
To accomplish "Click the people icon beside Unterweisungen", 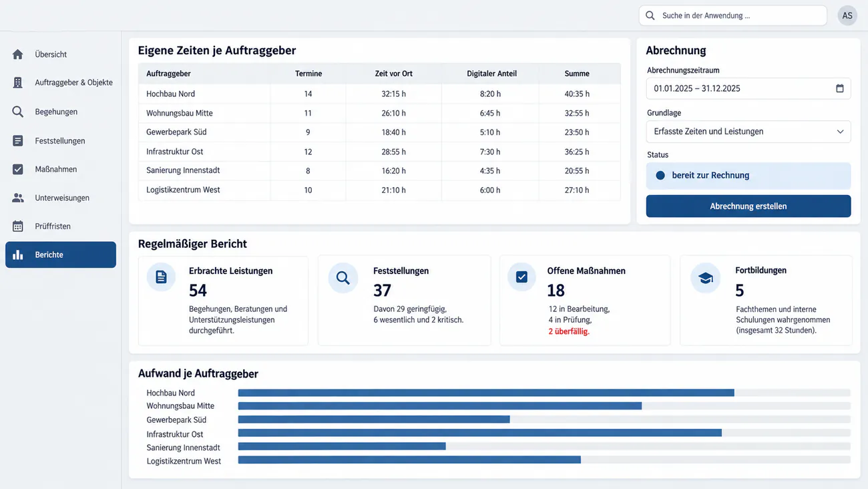I will 18,198.
